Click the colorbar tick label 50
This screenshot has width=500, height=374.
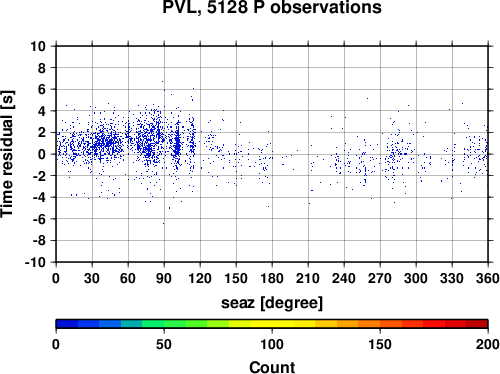click(x=164, y=344)
